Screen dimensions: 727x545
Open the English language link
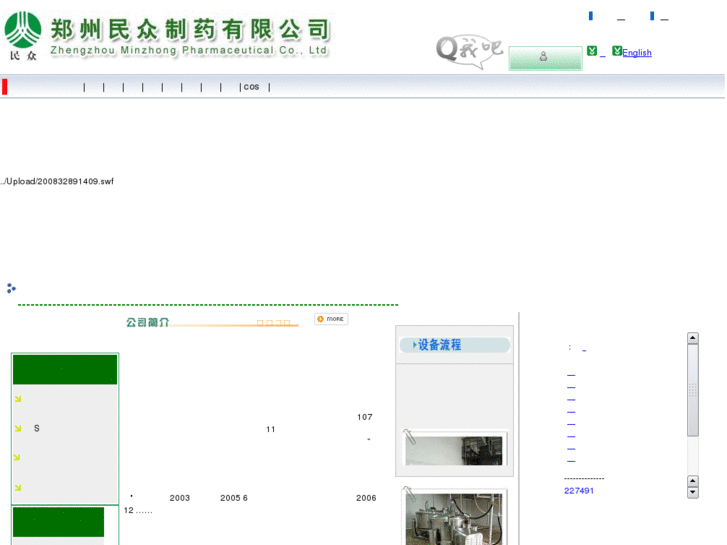(637, 53)
